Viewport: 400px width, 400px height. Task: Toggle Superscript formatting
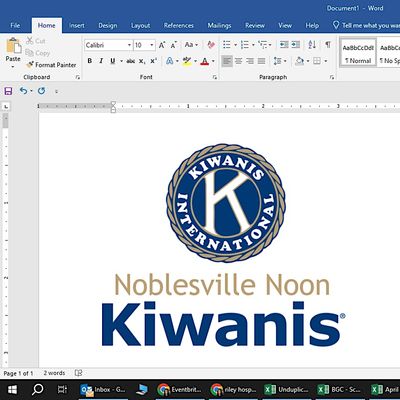(153, 61)
